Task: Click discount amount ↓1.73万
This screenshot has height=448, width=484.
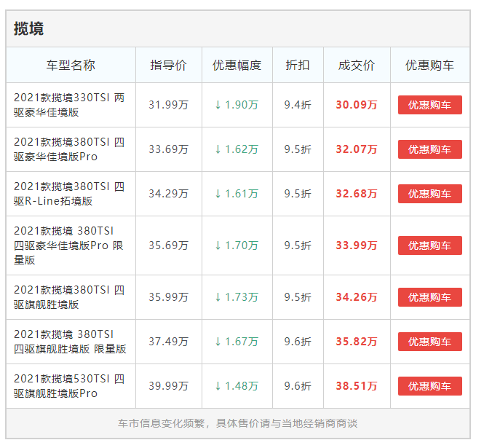Action: [x=237, y=297]
